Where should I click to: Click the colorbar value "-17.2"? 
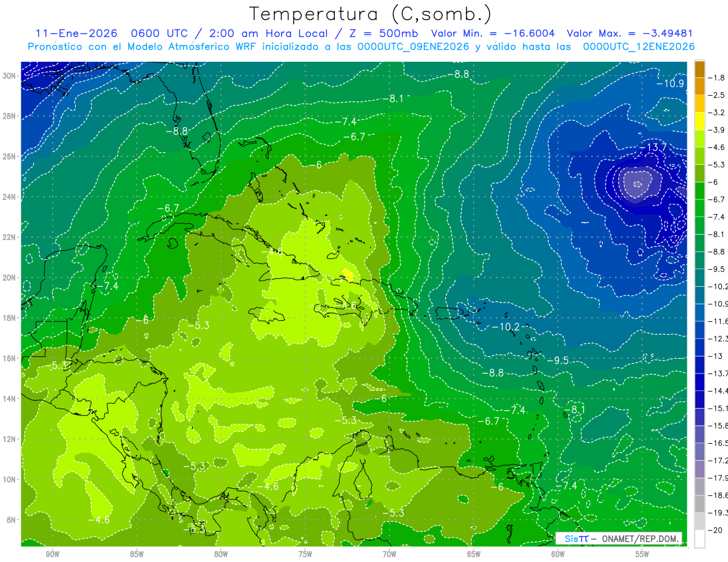(x=718, y=461)
